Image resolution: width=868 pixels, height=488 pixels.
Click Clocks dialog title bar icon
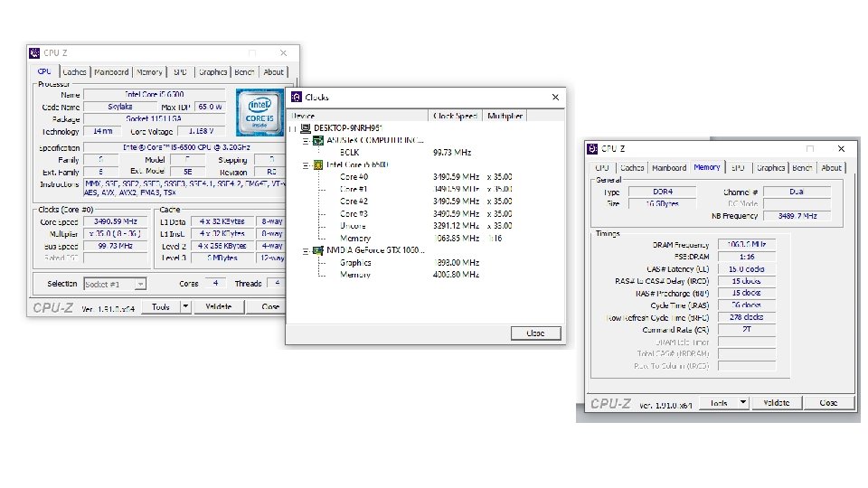297,97
